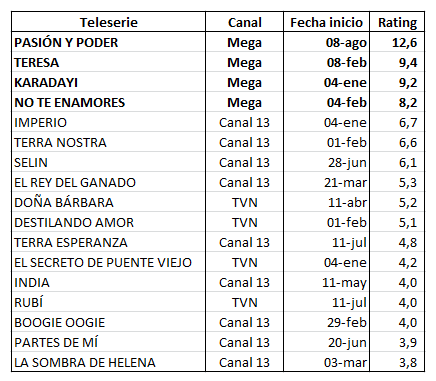
Task: Click the IMPERIO teleserie cell
Action: [109, 122]
